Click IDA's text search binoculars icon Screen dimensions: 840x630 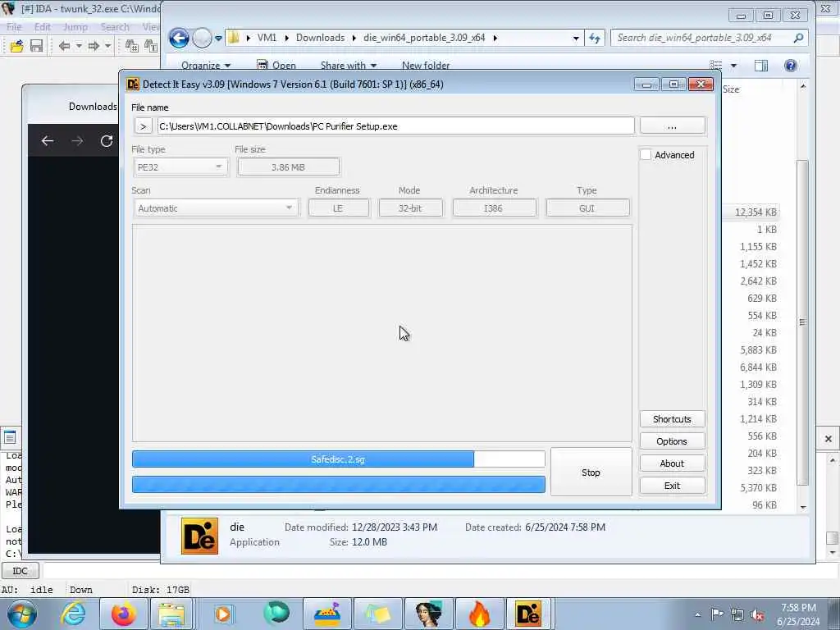(151, 46)
